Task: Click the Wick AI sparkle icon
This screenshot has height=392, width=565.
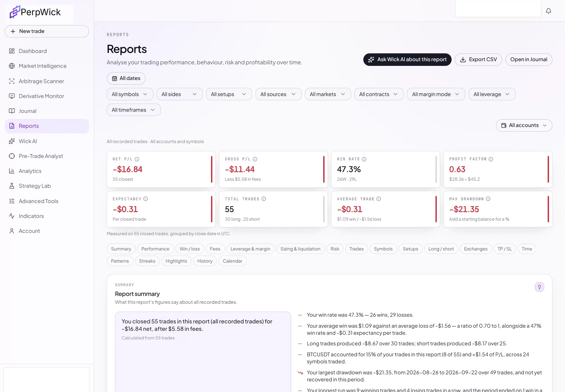Action: click(x=12, y=141)
